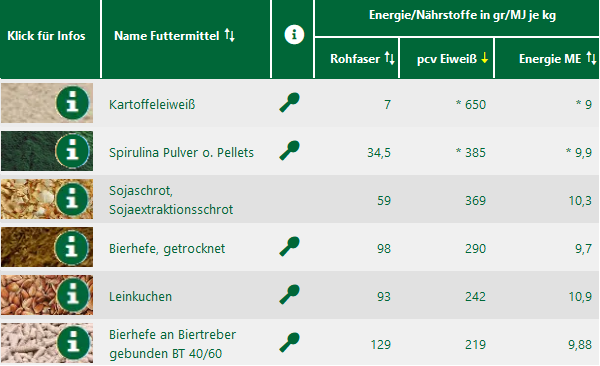Image resolution: width=600 pixels, height=366 pixels.
Task: Select scoop icon next to Bierhefe, getrocknet
Action: click(x=290, y=247)
